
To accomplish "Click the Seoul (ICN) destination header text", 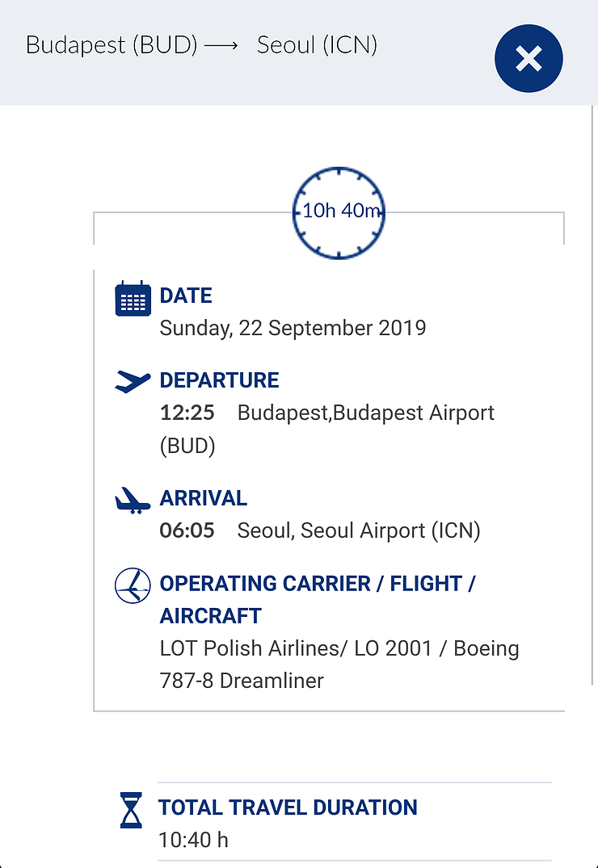I will click(x=317, y=45).
